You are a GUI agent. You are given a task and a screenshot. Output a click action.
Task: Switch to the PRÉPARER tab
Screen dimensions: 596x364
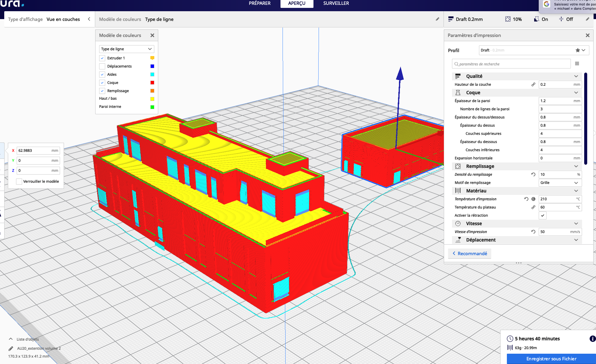(x=259, y=3)
